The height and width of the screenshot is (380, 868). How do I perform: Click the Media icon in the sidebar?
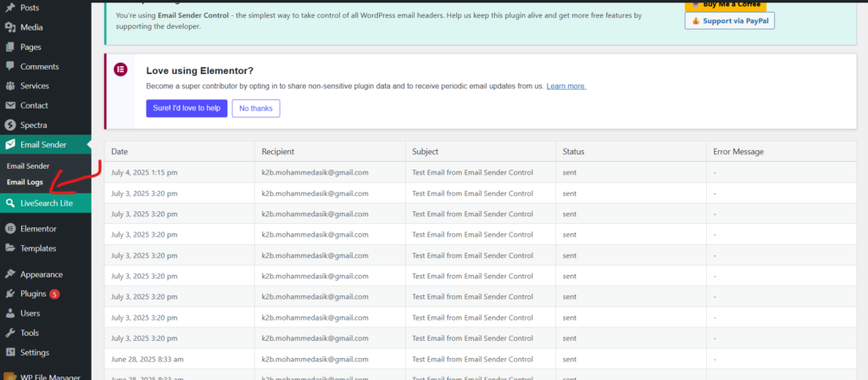coord(10,27)
